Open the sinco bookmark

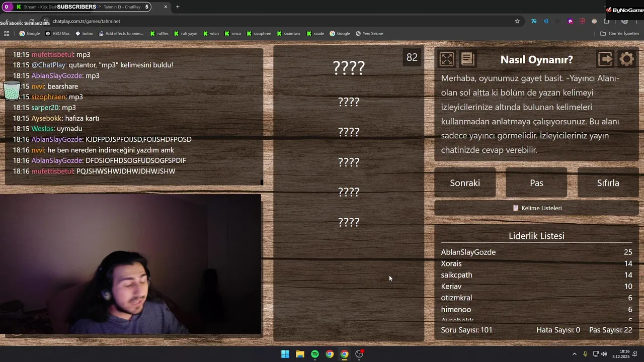point(232,34)
